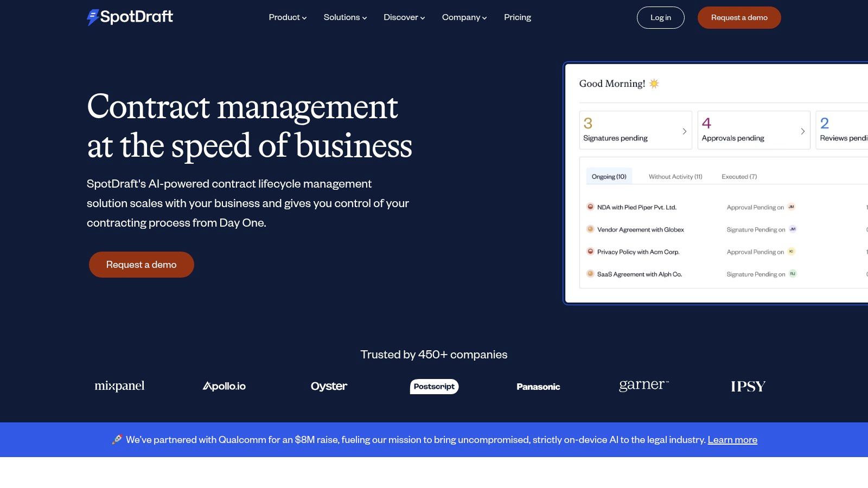Click Approval Pending on text in NDA row
Viewport: 868px width, 488px height.
755,207
